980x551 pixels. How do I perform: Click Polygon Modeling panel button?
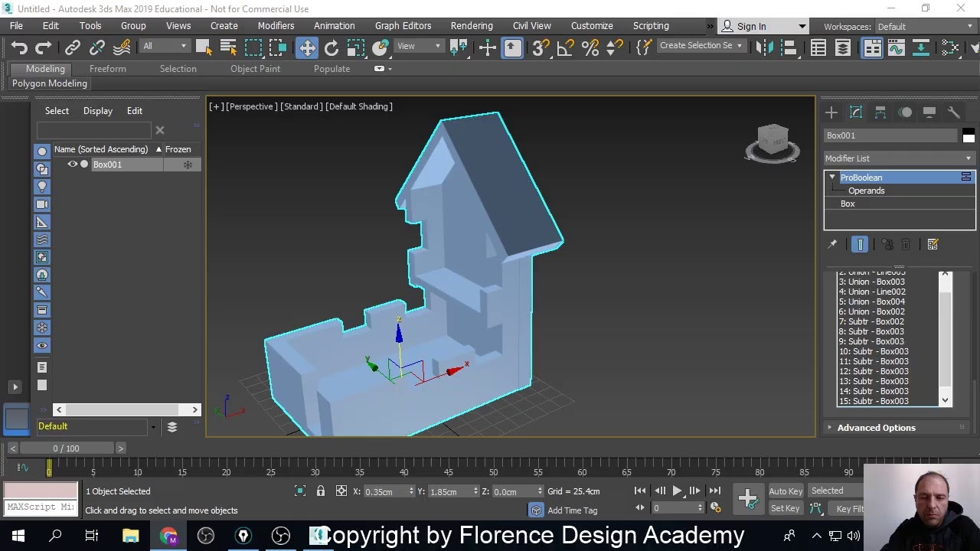50,83
